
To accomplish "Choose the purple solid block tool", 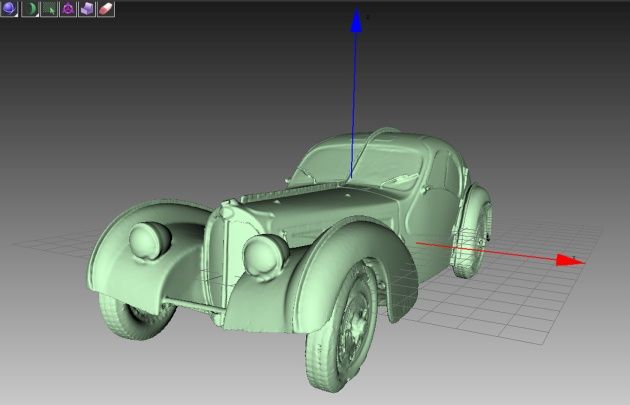I will tap(87, 9).
